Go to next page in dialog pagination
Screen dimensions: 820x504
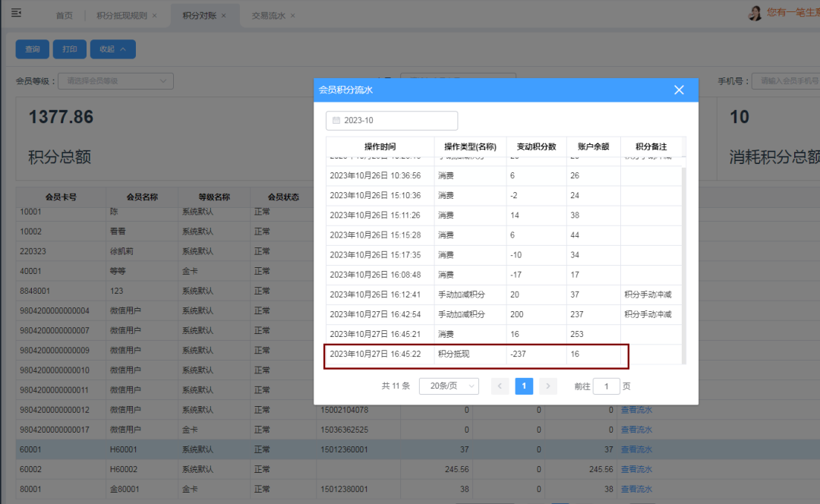click(x=548, y=386)
